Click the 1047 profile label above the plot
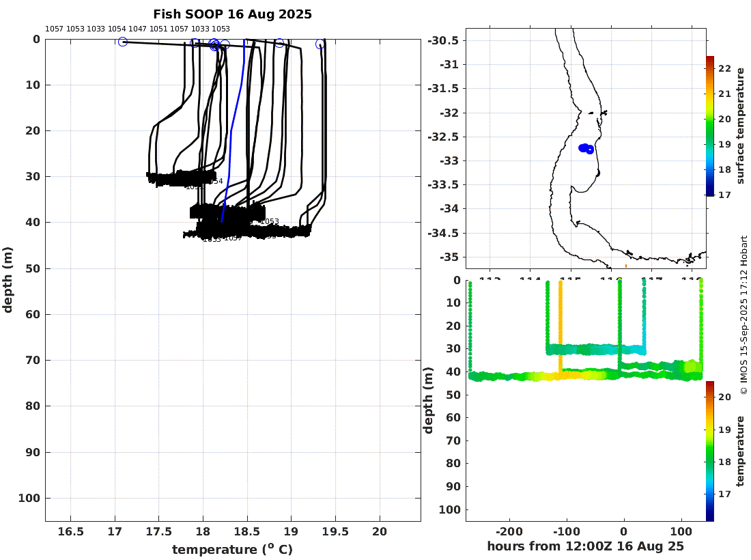This screenshot has height=560, width=751. tap(137, 29)
